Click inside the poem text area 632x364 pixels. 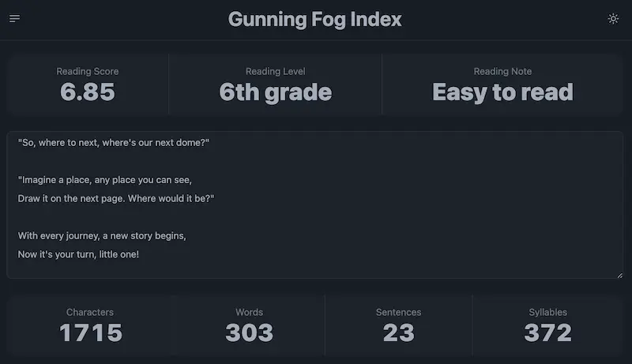coord(314,205)
